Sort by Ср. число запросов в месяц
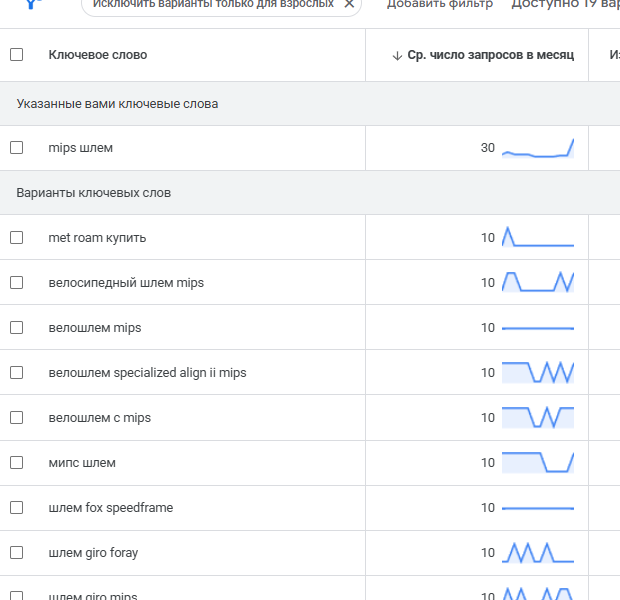Image resolution: width=620 pixels, height=600 pixels. pyautogui.click(x=490, y=55)
